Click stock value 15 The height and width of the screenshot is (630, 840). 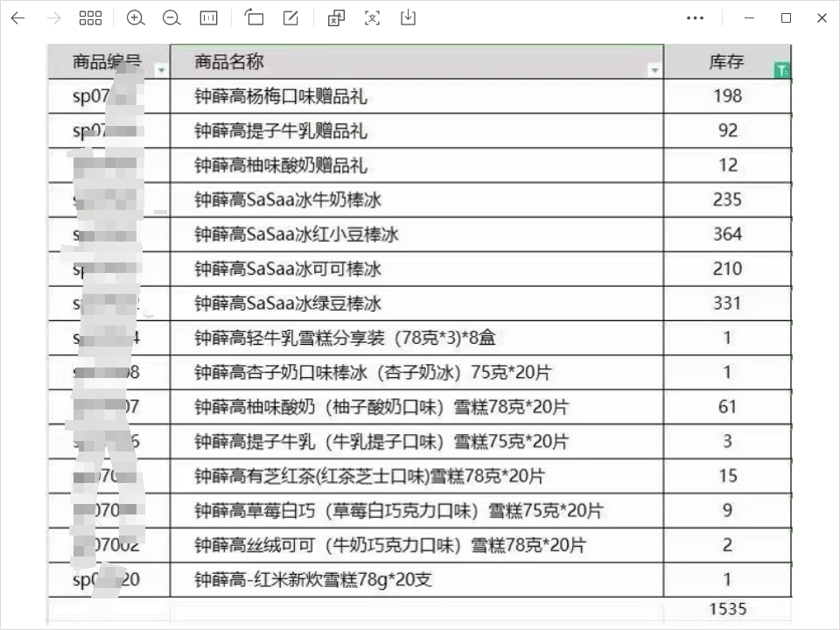[727, 476]
